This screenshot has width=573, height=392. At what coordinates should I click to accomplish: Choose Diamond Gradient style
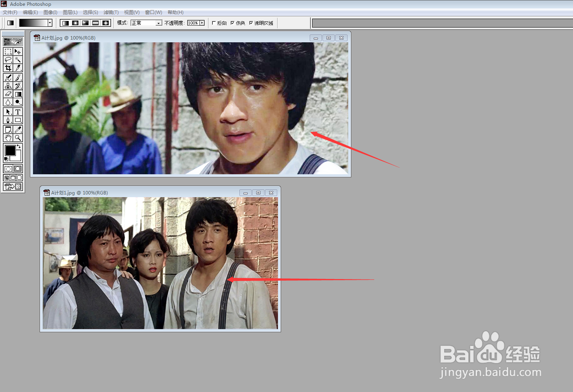[x=106, y=23]
